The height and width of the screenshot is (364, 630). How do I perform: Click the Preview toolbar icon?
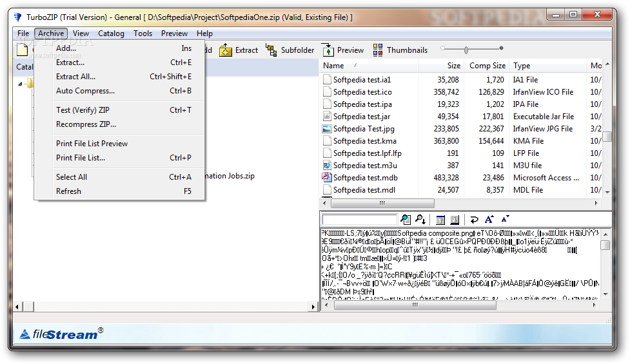click(328, 50)
